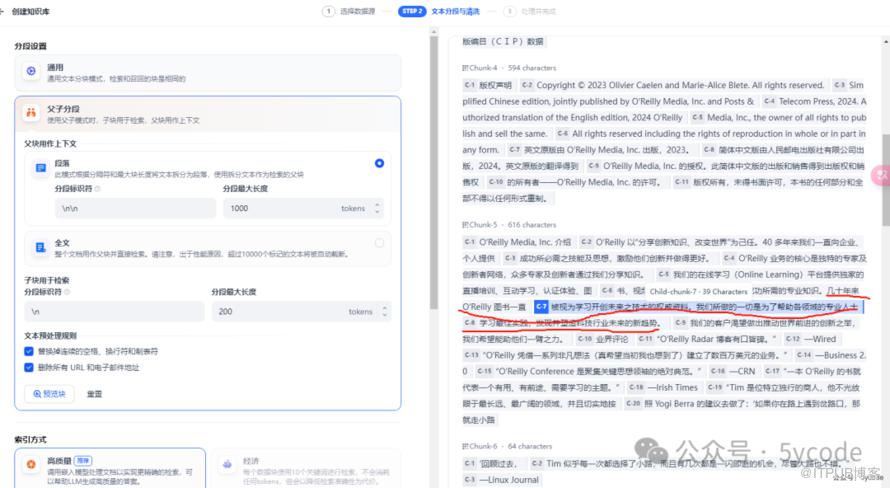
Task: Go back via the arrow beside 创建知识库
Action: point(2,11)
